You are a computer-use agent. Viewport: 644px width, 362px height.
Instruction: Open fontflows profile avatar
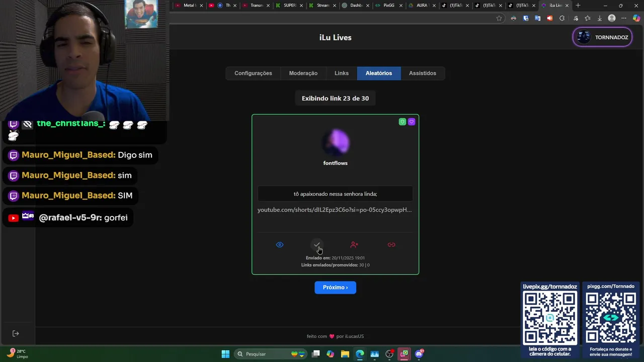tap(336, 142)
